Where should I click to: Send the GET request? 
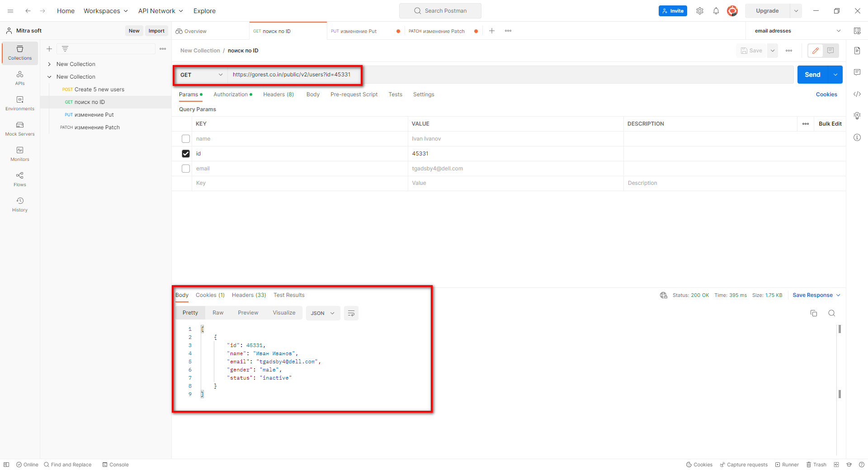[812, 75]
